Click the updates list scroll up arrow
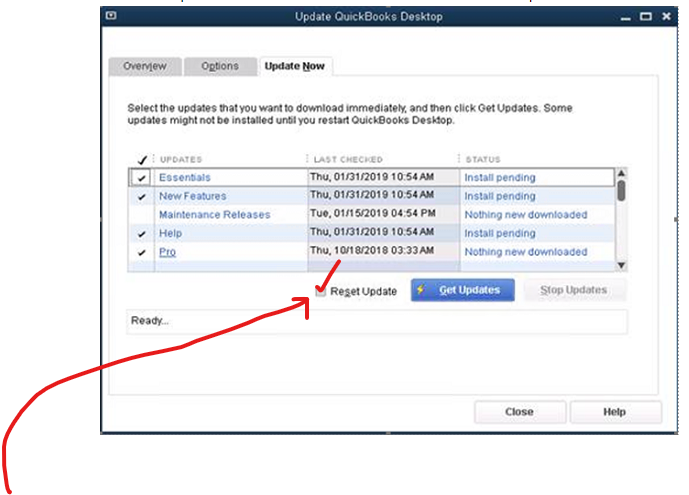This screenshot has width=689, height=495. pyautogui.click(x=621, y=173)
